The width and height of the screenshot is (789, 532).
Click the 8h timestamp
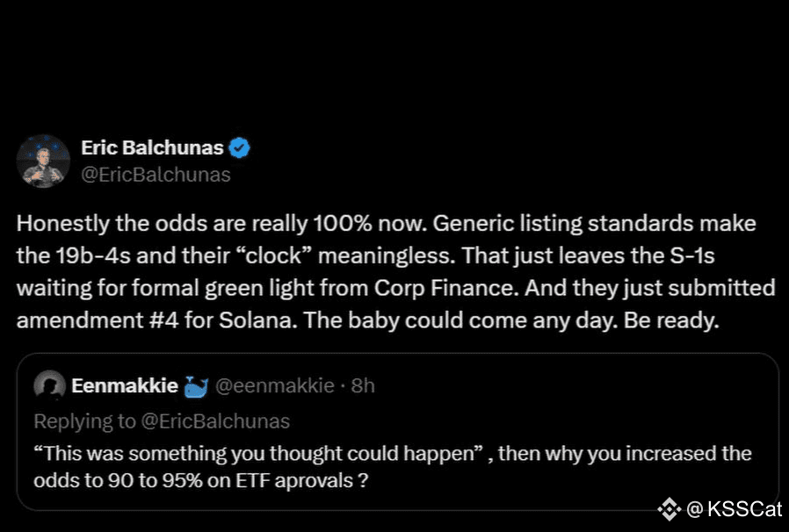coord(363,385)
